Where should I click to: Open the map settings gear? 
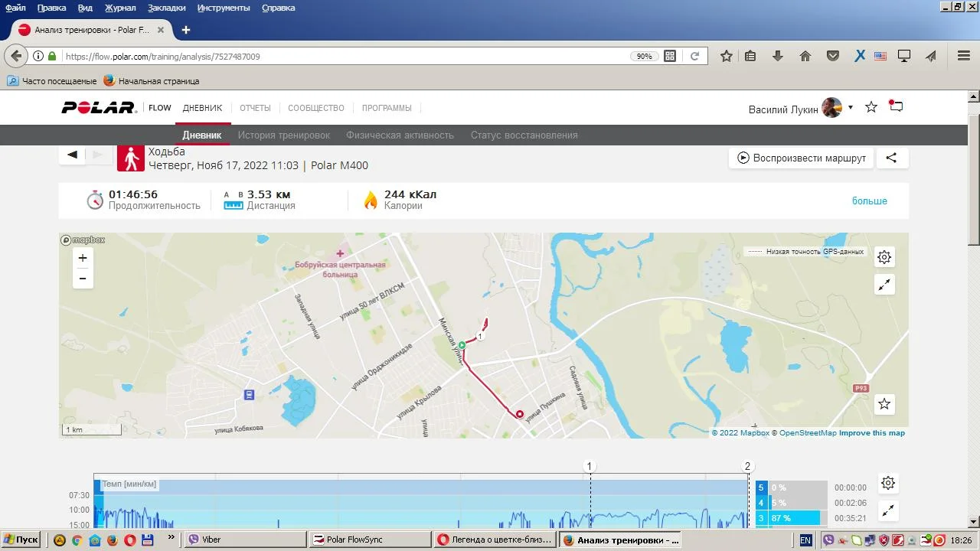884,257
